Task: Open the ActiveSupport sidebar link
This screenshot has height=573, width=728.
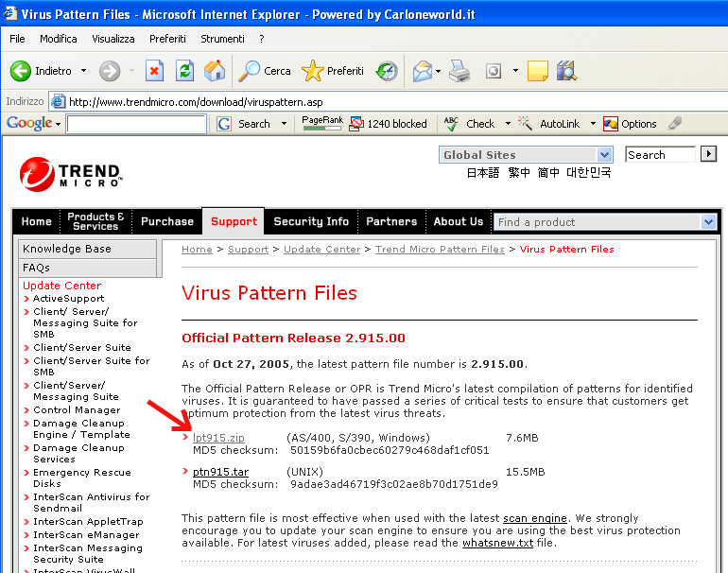Action: click(69, 299)
